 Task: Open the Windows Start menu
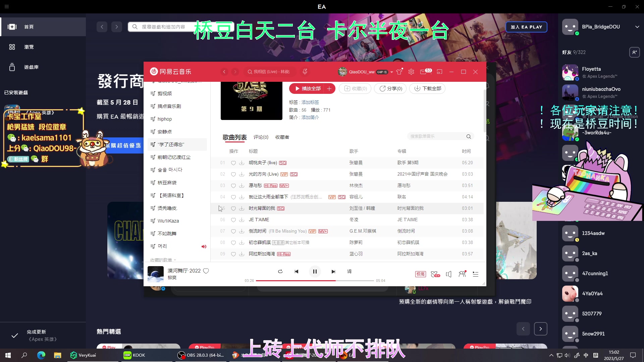point(8,355)
